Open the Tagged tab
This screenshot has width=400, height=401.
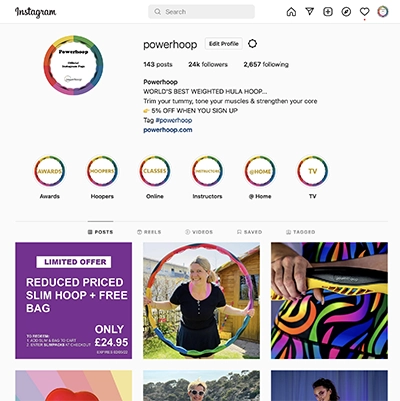pyautogui.click(x=300, y=232)
